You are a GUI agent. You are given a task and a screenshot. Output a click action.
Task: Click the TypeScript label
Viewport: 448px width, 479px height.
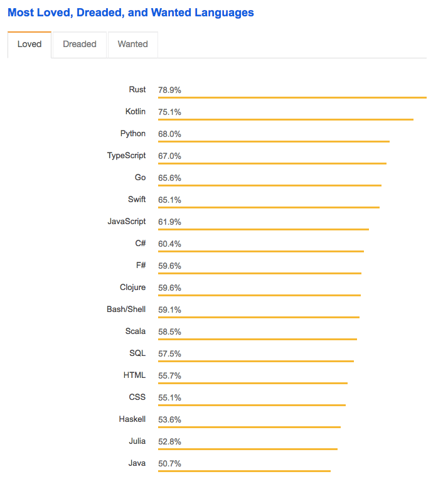tap(126, 156)
